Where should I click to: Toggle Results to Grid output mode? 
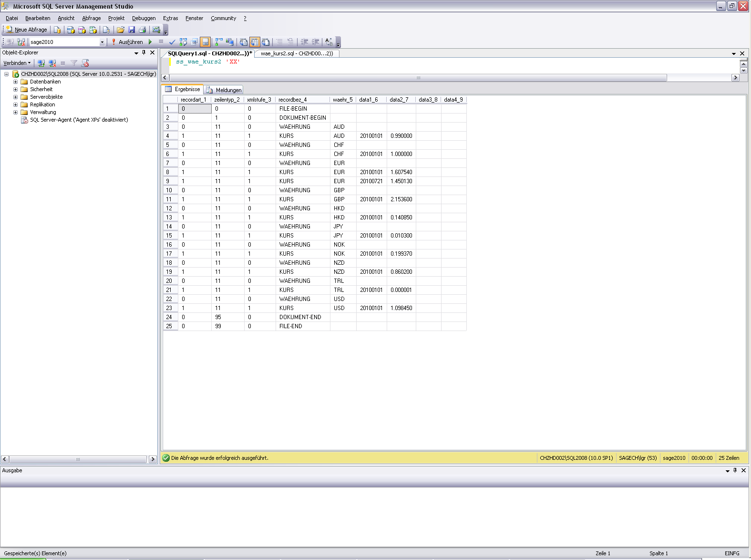pyautogui.click(x=255, y=42)
